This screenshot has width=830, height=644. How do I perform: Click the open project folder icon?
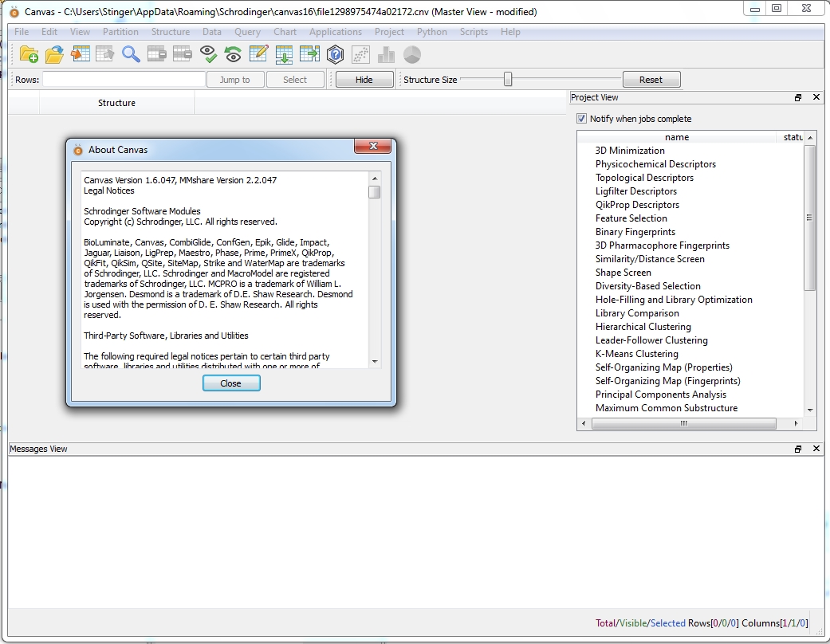tap(54, 54)
